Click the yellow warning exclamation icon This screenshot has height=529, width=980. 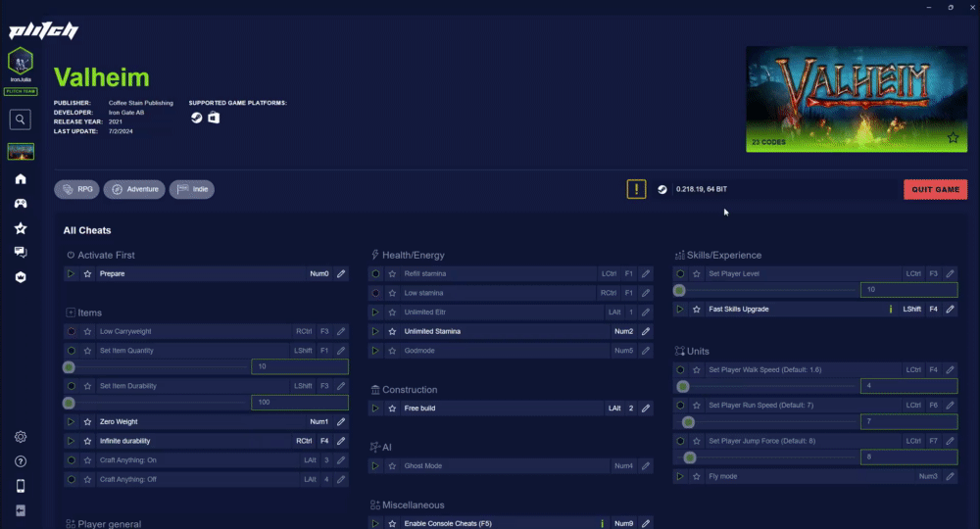636,189
